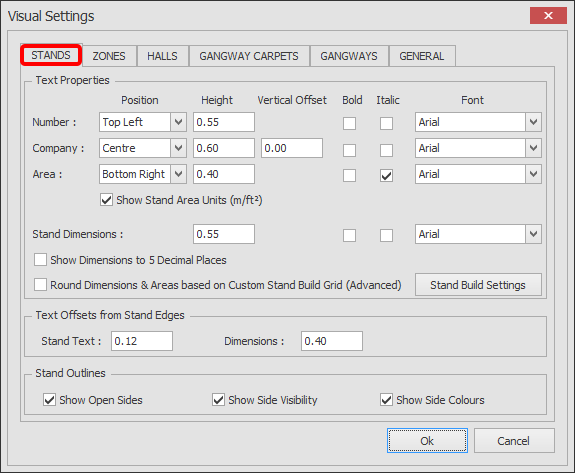This screenshot has width=575, height=473.
Task: Enable Bold for Company text
Action: (x=349, y=150)
